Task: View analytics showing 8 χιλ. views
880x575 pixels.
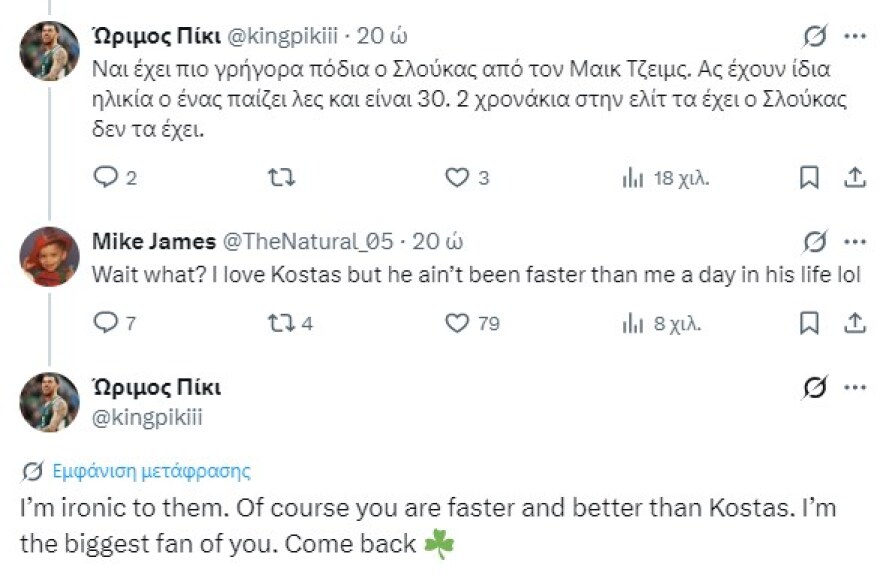Action: [633, 323]
